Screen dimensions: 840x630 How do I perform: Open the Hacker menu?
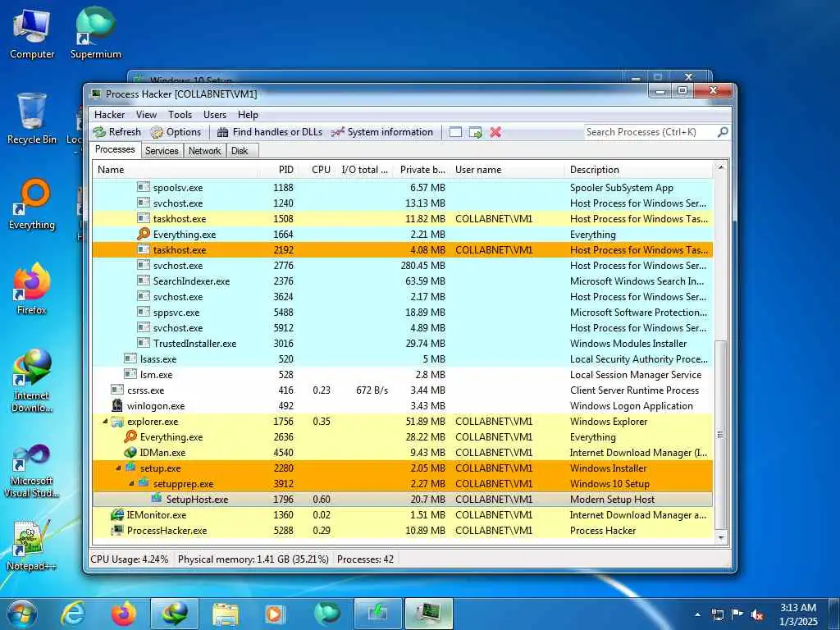click(109, 115)
